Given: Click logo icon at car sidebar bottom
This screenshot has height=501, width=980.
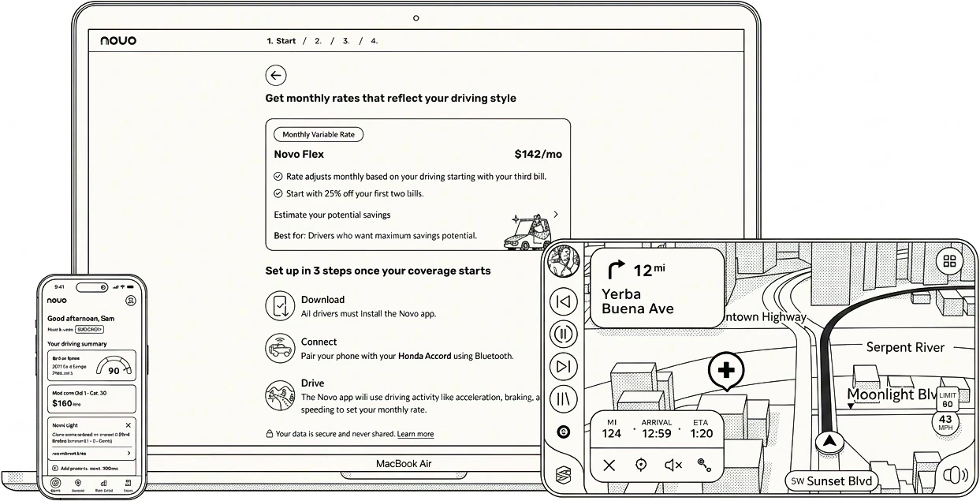Looking at the screenshot, I should coord(563,474).
